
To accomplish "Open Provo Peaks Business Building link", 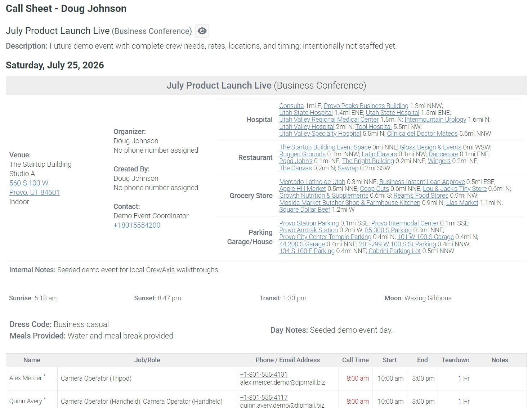I will (x=366, y=106).
